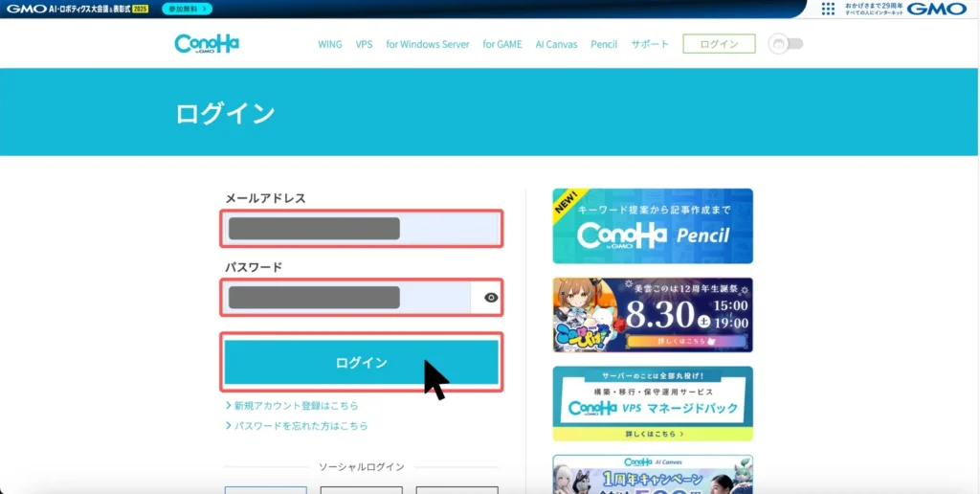
Task: Open the WING menu item
Action: (x=330, y=44)
